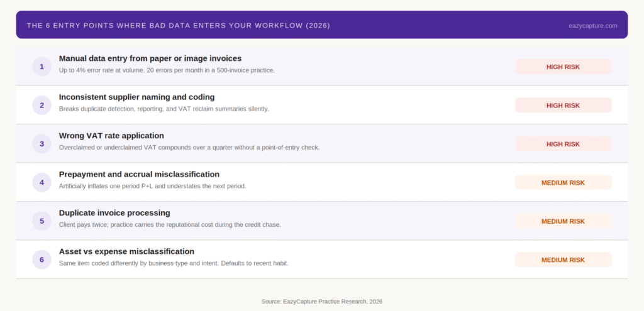Select MEDIUM RISK badge for duplicate invoice processing
Viewport: 644px width, 311px height.
[563, 221]
